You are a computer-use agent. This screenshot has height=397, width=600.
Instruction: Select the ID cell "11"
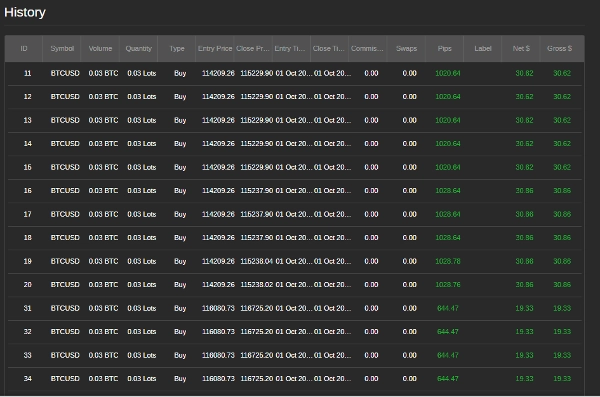point(28,74)
